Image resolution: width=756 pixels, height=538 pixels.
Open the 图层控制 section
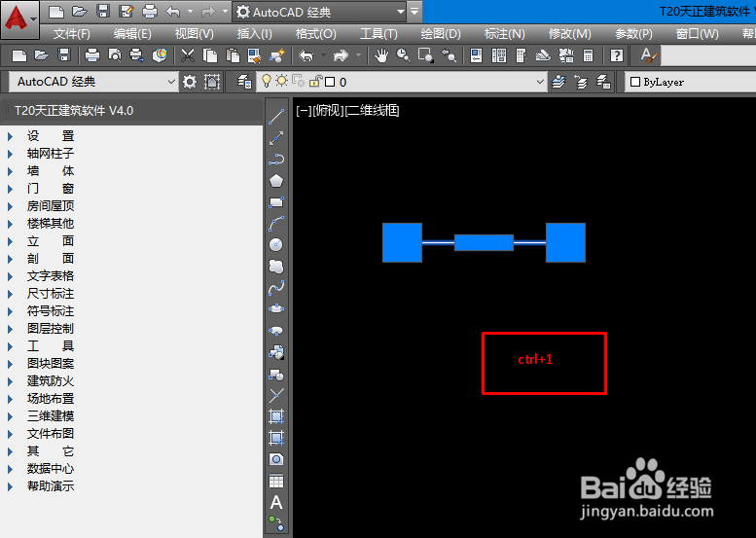point(51,329)
